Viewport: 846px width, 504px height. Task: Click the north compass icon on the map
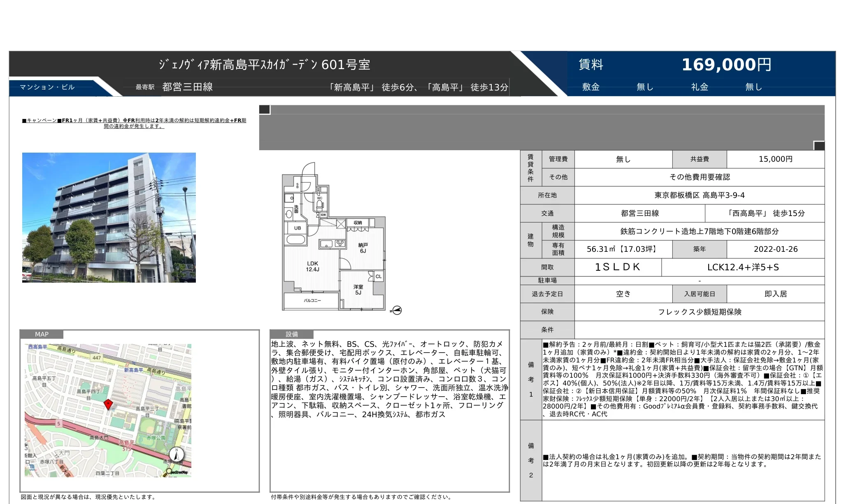point(177,455)
